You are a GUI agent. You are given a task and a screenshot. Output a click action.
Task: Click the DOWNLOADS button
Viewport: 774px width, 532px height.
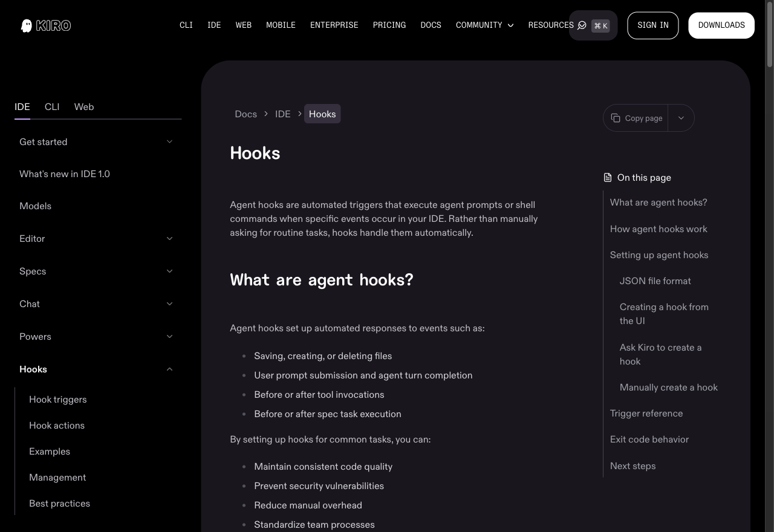pyautogui.click(x=721, y=25)
